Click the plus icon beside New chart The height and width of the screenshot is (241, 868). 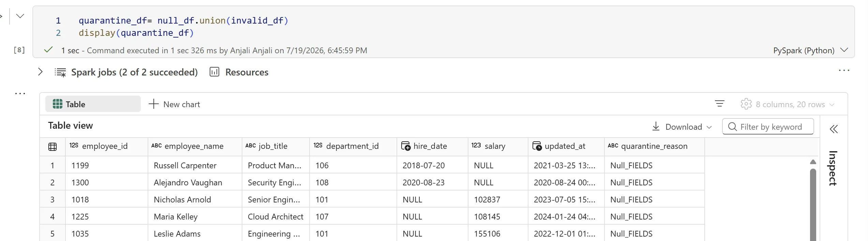coord(154,104)
